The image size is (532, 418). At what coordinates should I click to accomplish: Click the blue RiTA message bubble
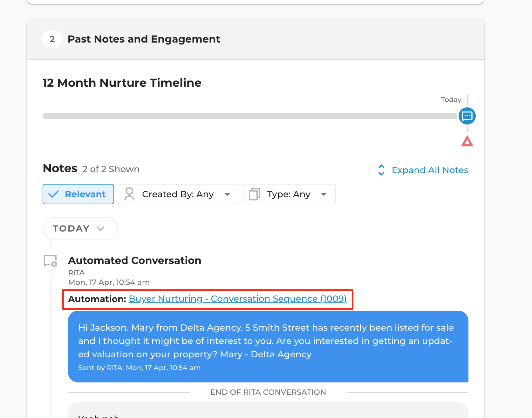click(x=268, y=347)
